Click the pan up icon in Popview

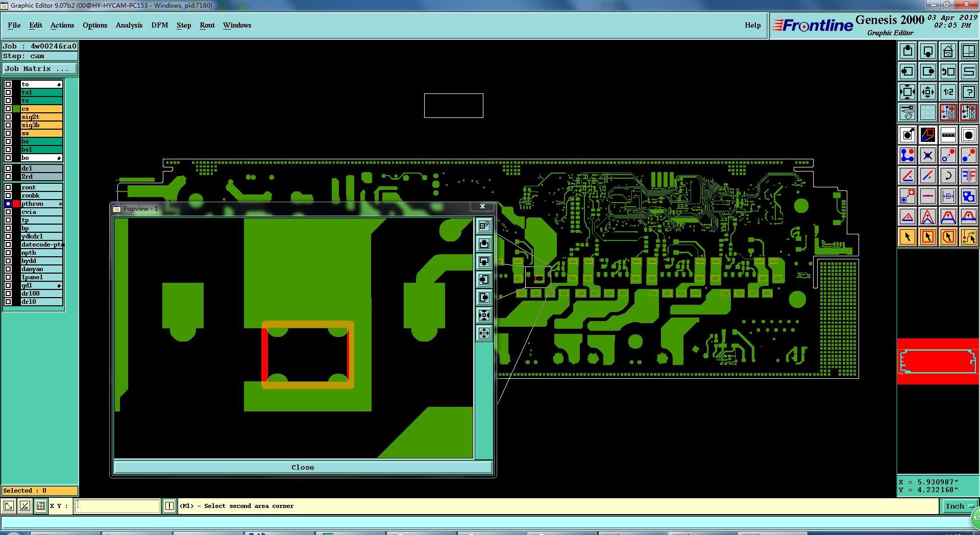click(484, 244)
